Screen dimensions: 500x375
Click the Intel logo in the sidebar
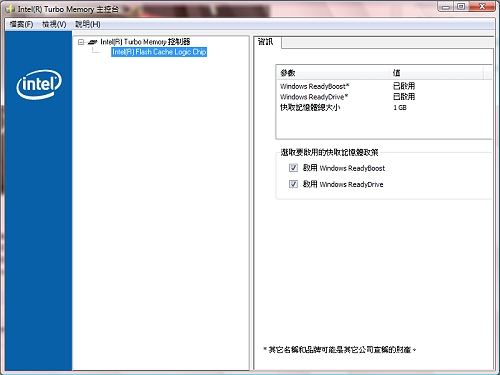tap(39, 84)
